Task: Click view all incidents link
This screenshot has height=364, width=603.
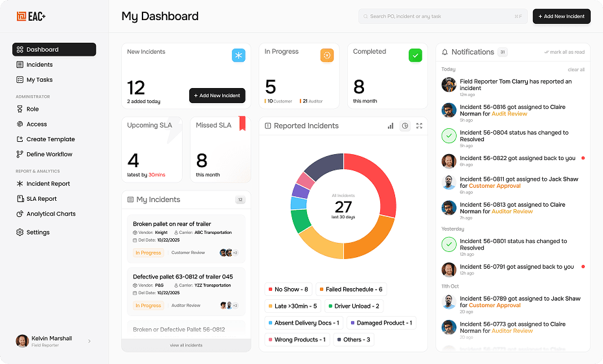Action: coord(186,345)
